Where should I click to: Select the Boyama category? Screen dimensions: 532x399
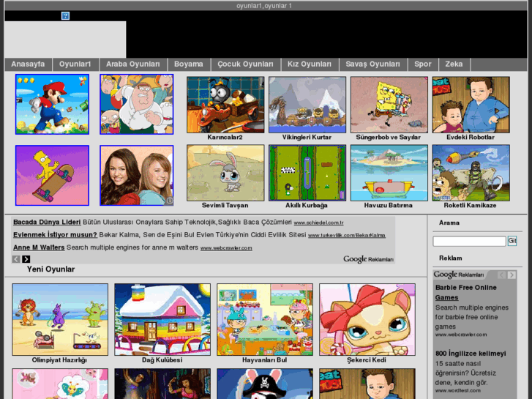coord(189,64)
